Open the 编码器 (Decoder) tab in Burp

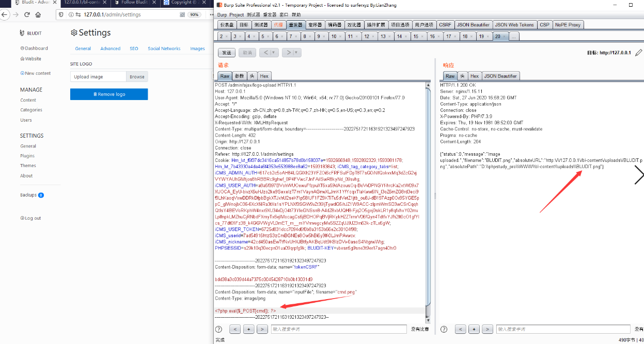pos(335,25)
